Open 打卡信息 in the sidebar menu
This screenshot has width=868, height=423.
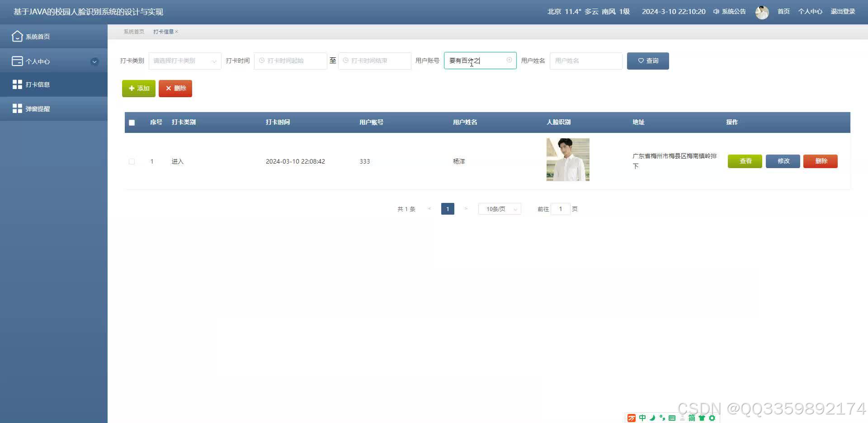[54, 85]
